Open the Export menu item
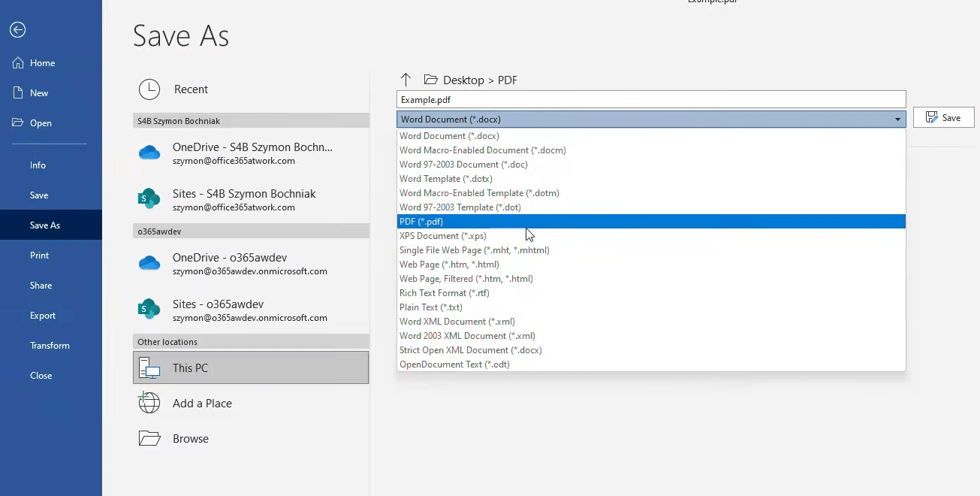Image resolution: width=980 pixels, height=496 pixels. [44, 315]
